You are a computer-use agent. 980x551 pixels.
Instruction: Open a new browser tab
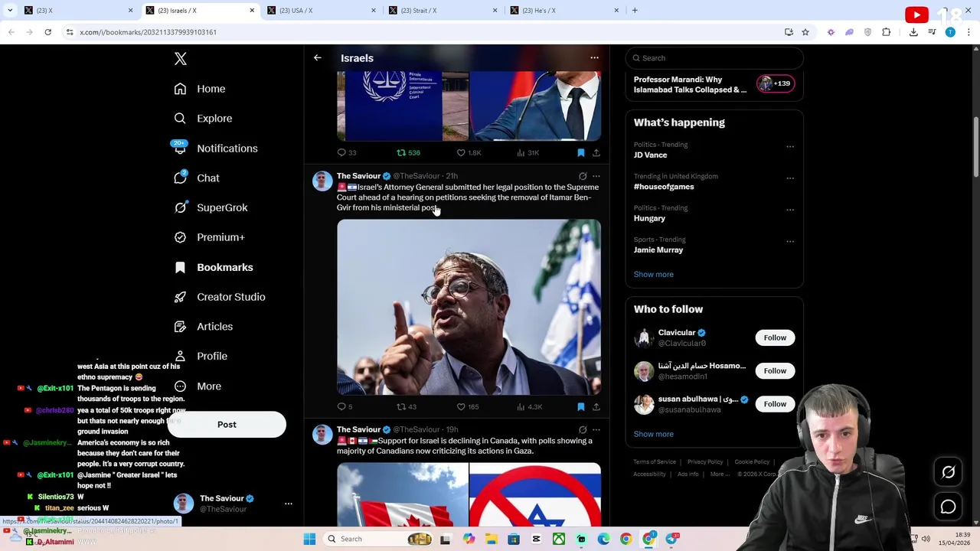click(635, 11)
